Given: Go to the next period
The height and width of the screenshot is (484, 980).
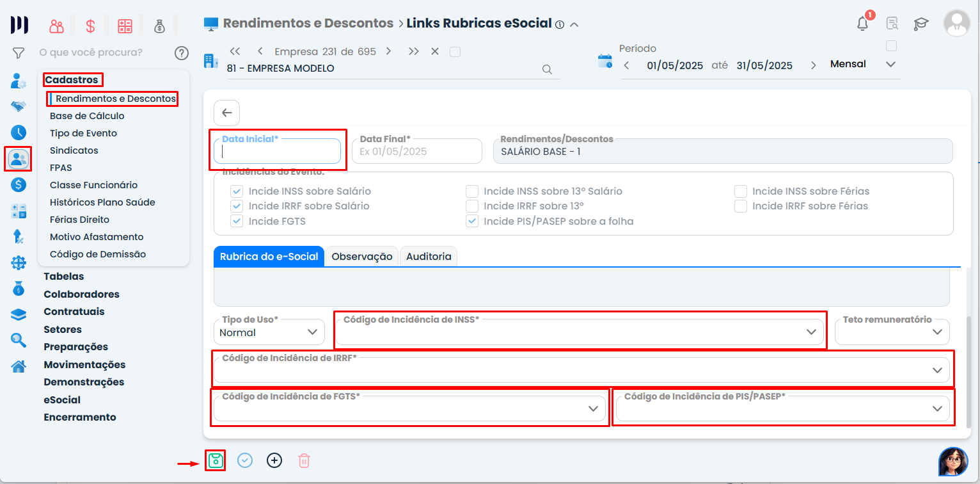Looking at the screenshot, I should click(x=813, y=65).
